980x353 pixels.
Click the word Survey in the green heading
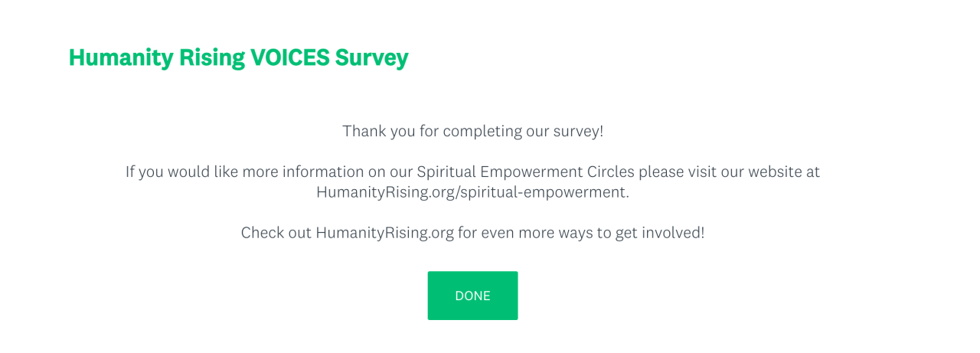click(371, 57)
